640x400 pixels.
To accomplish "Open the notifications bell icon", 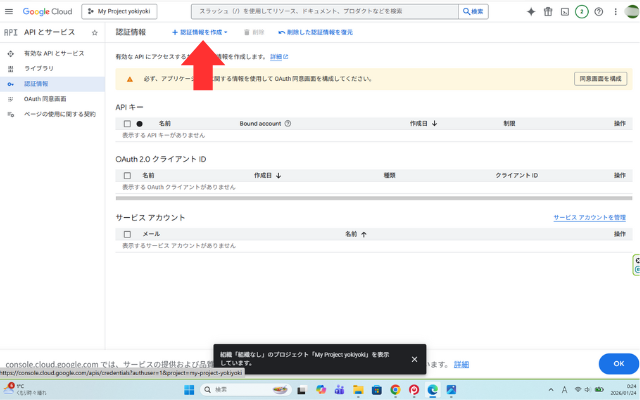I will [x=581, y=11].
